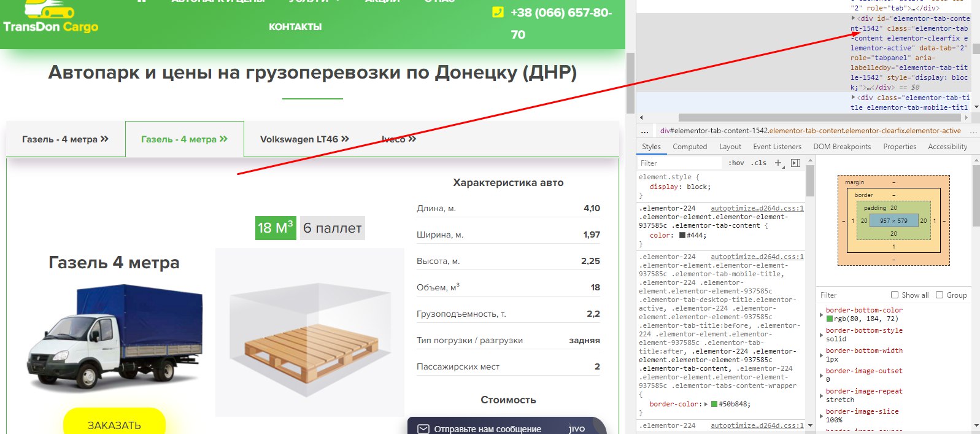
Task: Click the yellow phone icon in header
Action: pyautogui.click(x=498, y=12)
